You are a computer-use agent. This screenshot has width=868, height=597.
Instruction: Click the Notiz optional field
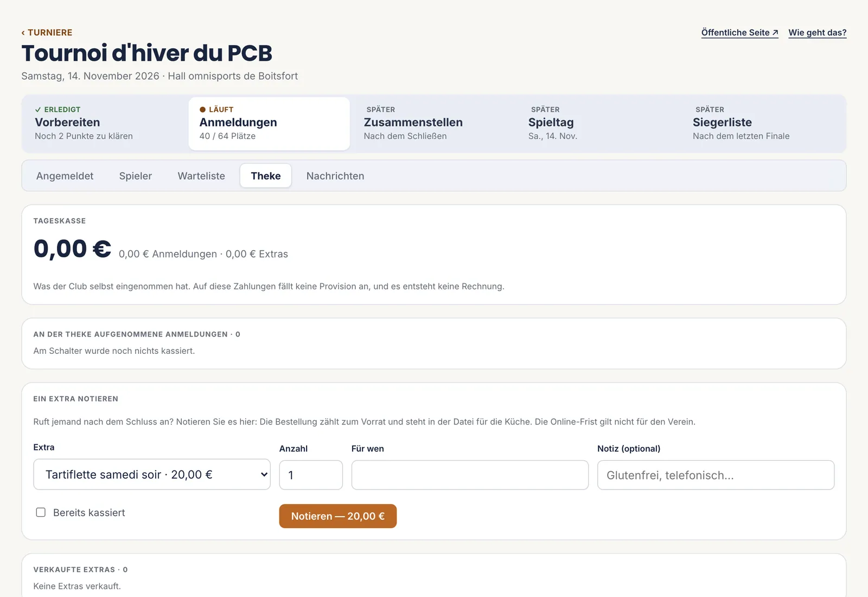(x=716, y=475)
